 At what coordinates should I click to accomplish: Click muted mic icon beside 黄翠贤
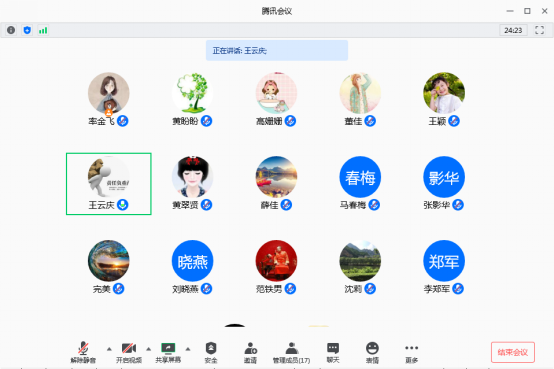pos(207,205)
